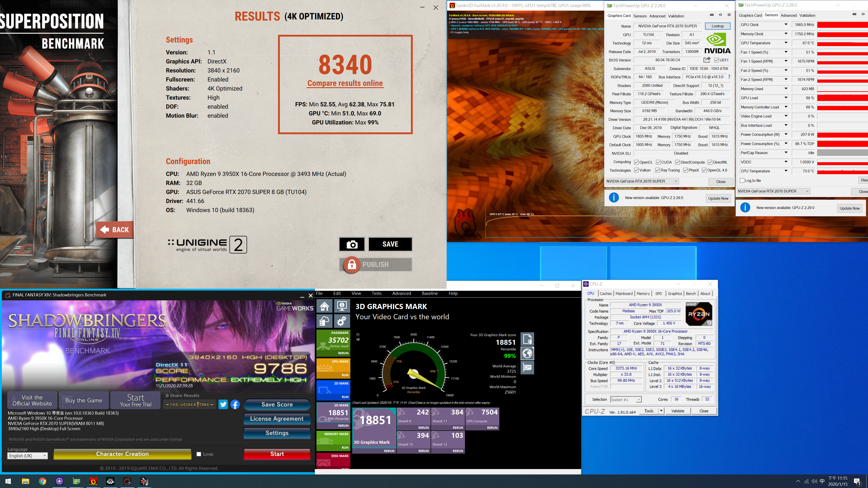Switch to the CPU-Z Bench tab

(690, 293)
